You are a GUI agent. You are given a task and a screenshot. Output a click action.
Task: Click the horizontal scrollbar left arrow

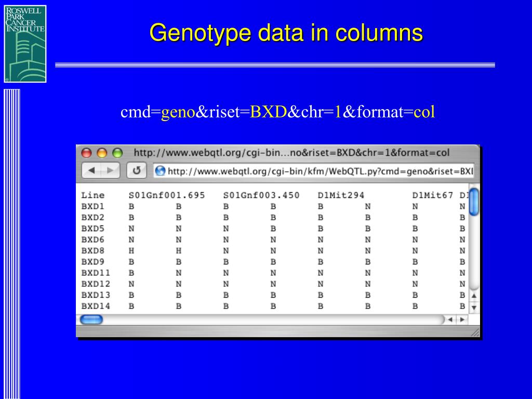450,320
